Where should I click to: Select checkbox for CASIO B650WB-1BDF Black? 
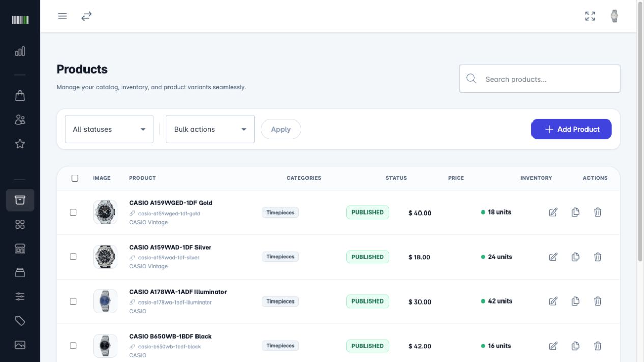[73, 346]
